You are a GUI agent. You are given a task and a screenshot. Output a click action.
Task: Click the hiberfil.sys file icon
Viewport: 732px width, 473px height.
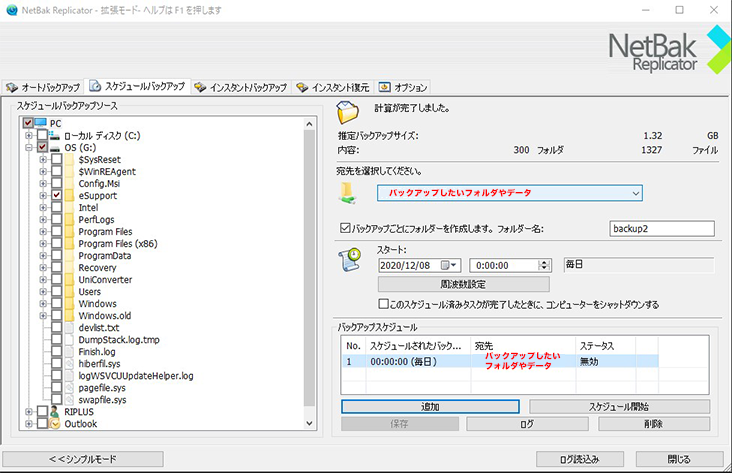pos(70,363)
